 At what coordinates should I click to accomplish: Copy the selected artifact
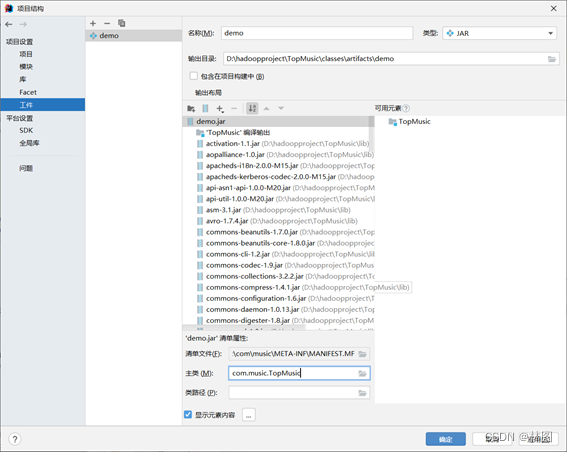[122, 24]
